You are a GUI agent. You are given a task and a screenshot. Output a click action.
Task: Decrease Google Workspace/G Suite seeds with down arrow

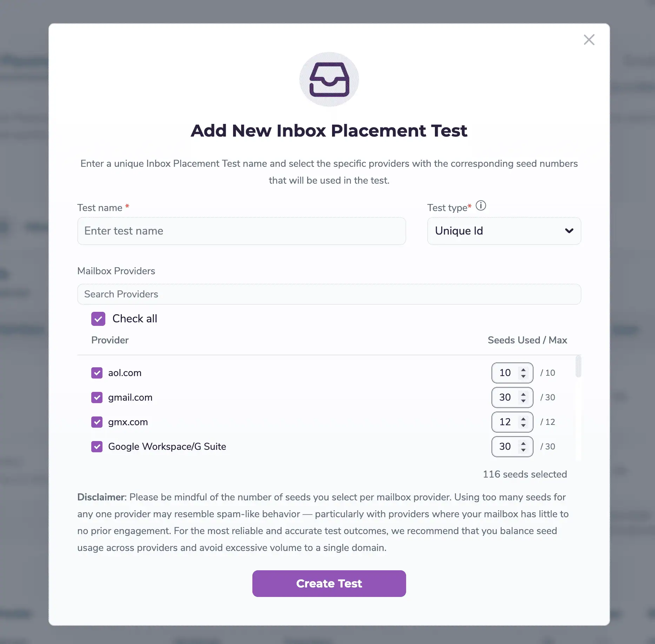tap(523, 450)
